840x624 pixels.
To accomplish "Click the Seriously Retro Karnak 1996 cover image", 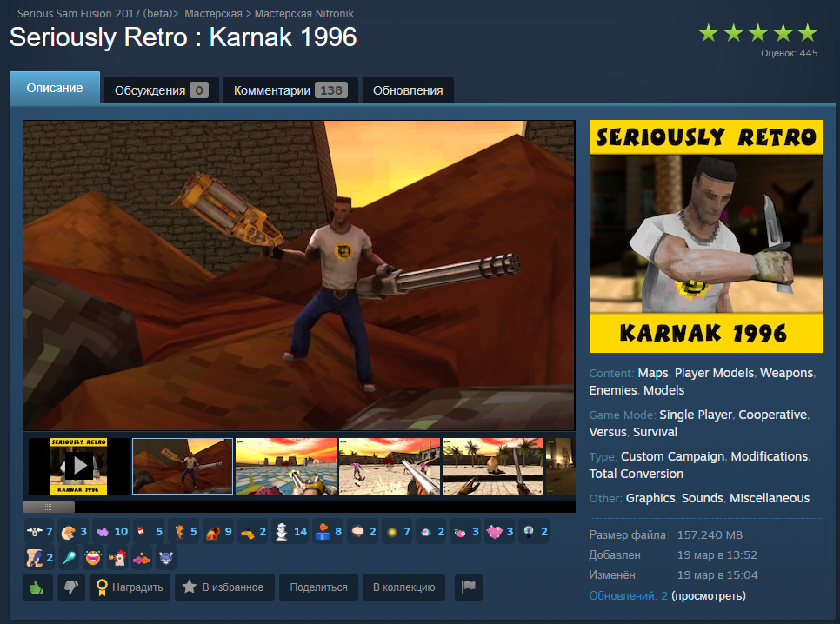I will tap(705, 236).
